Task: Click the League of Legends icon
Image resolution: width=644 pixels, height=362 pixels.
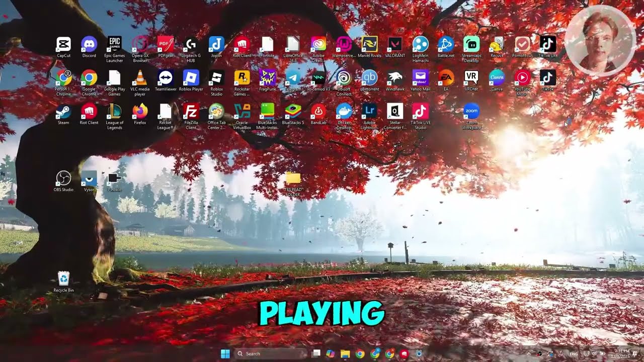Action: [x=114, y=111]
